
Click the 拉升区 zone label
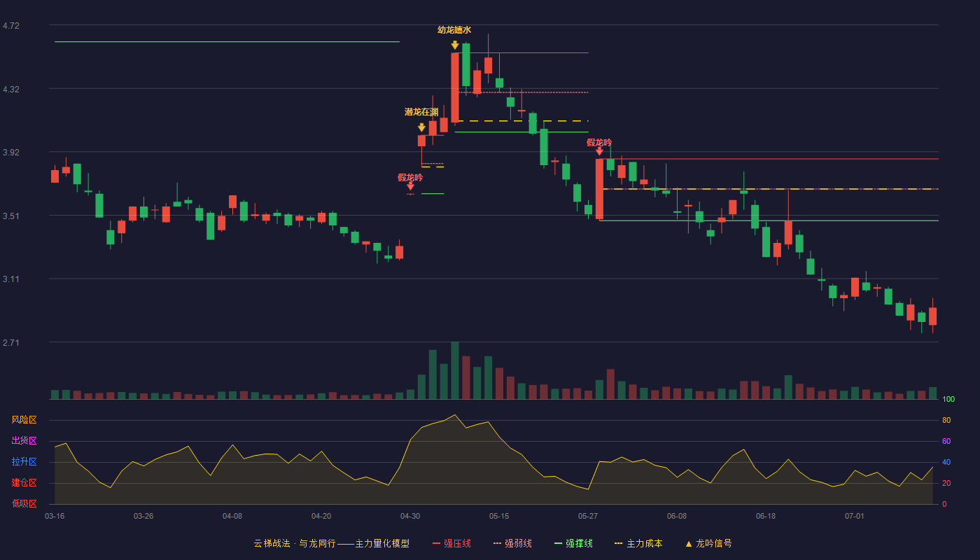click(x=24, y=462)
